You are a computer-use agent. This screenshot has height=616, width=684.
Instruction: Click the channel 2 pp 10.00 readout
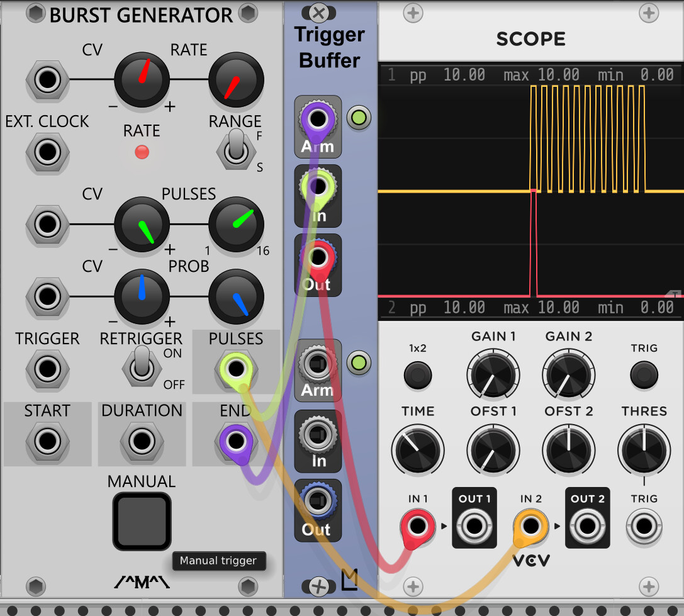447,308
